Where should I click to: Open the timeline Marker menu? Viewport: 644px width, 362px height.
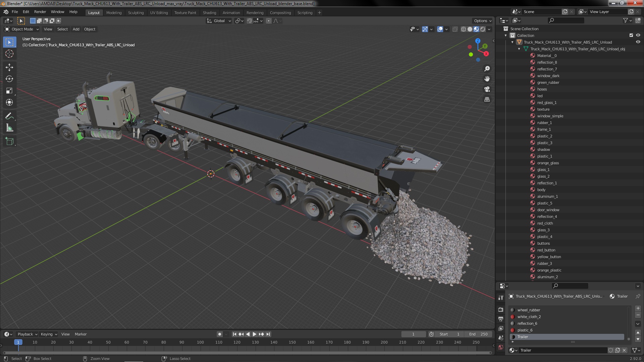[x=80, y=334]
